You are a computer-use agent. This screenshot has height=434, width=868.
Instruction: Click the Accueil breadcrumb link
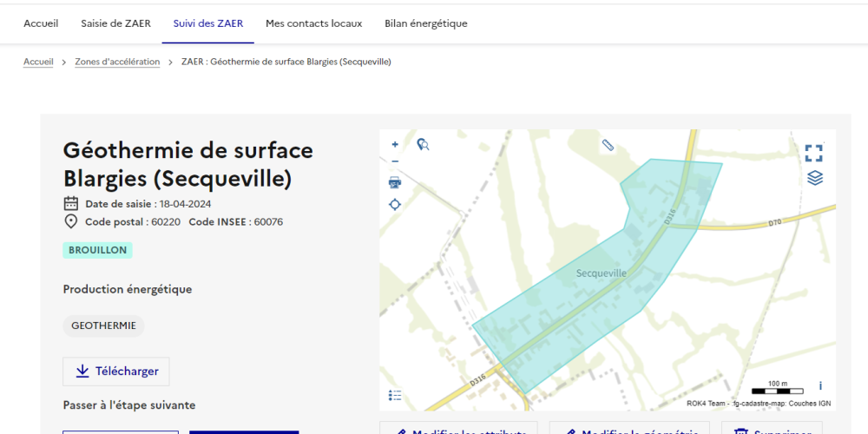point(38,62)
